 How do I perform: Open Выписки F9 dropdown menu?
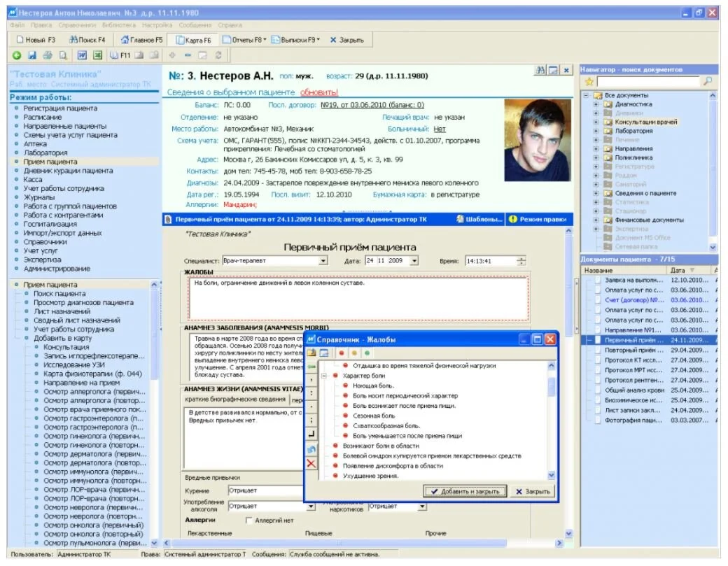click(x=295, y=40)
